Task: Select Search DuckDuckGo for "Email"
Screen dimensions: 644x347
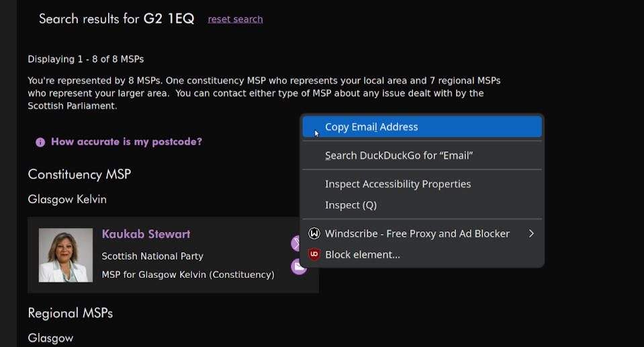Action: (399, 155)
